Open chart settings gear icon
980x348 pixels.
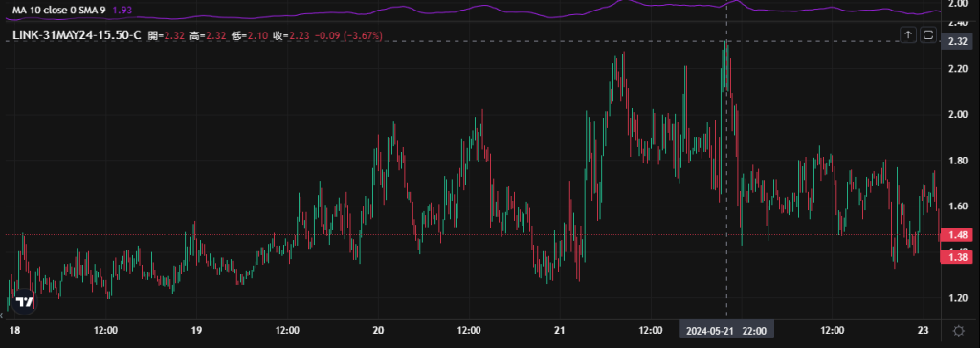pyautogui.click(x=958, y=331)
